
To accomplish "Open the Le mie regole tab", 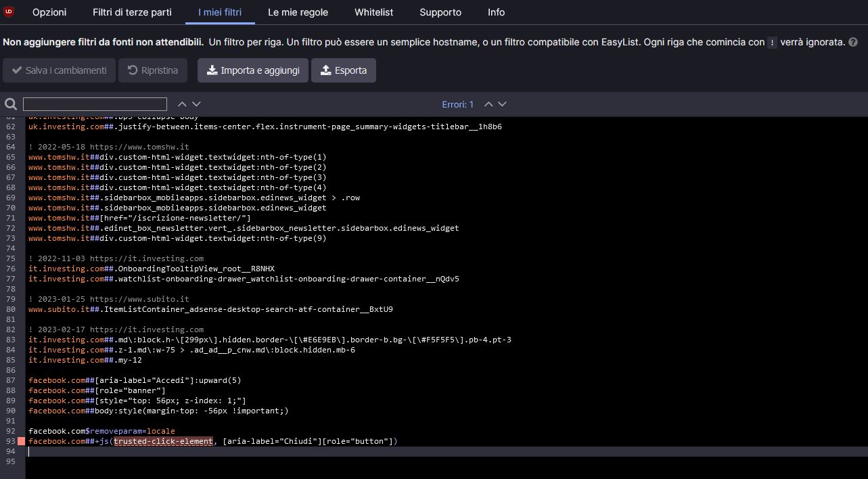I will pyautogui.click(x=298, y=12).
